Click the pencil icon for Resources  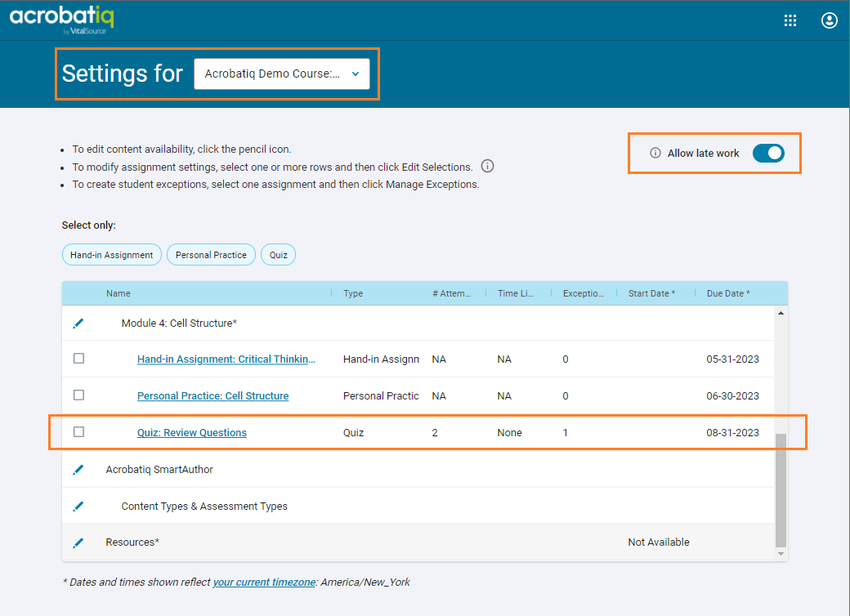click(78, 542)
